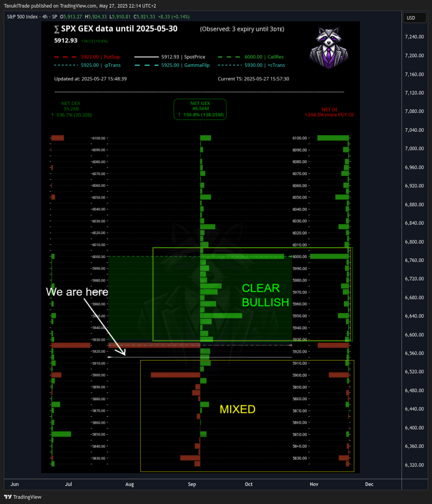Click the 7,240.00 price axis label
Screen dimensions: 432x504
coord(414,37)
